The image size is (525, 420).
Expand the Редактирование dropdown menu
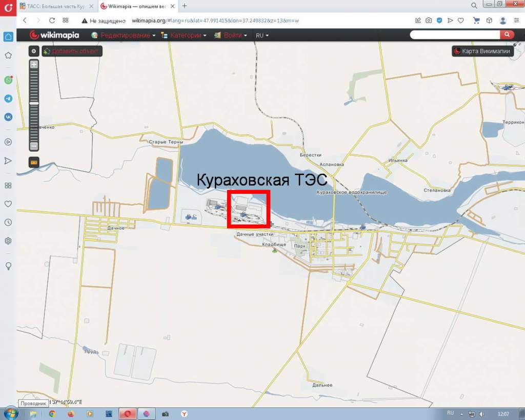tap(124, 35)
